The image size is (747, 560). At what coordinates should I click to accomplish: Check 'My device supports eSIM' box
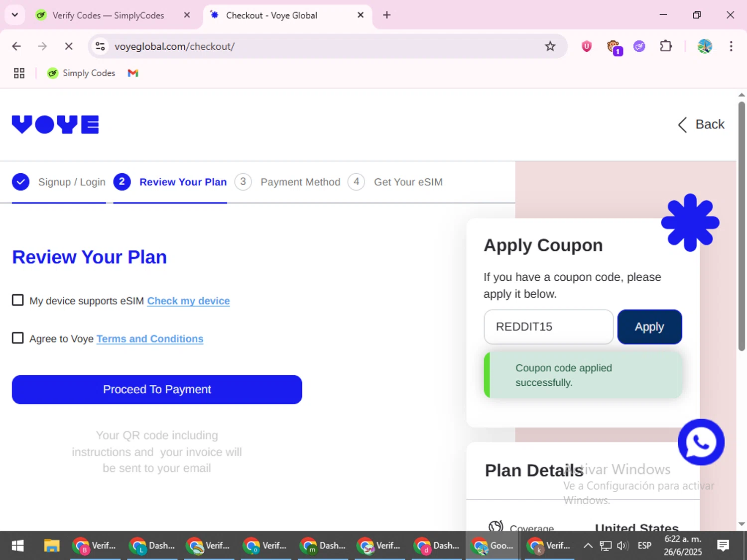click(18, 300)
